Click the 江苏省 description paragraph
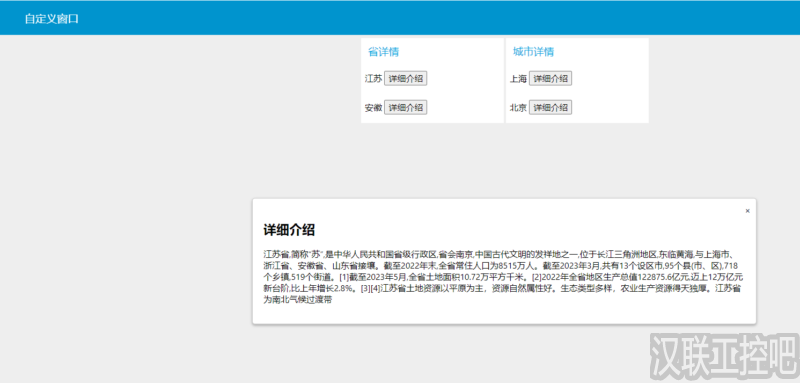This screenshot has height=383, width=800. click(x=503, y=276)
